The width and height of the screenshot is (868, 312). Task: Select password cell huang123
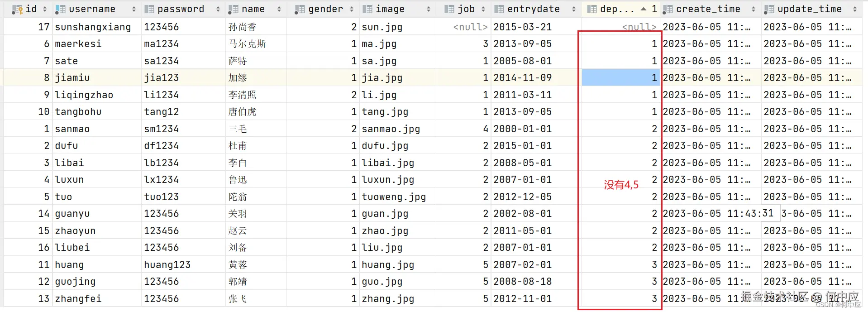tap(183, 265)
